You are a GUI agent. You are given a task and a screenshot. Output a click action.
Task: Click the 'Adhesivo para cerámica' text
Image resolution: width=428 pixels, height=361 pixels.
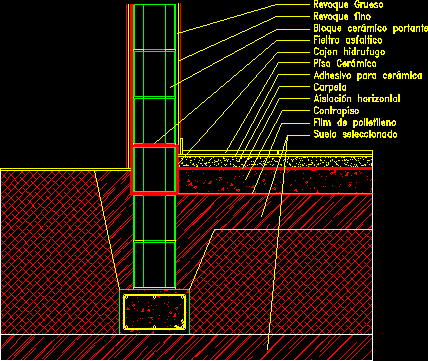(368, 76)
